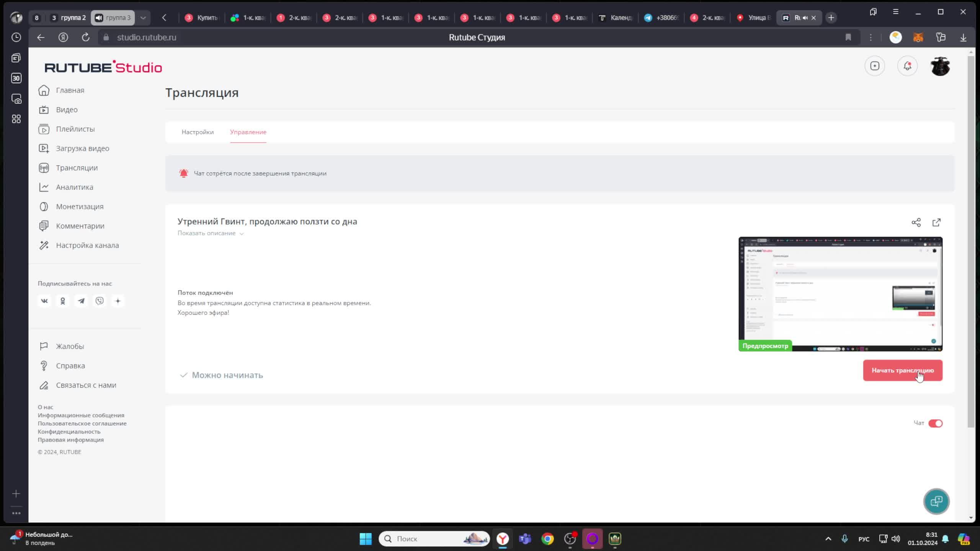The height and width of the screenshot is (551, 980).
Task: Show hidden tray icons chevron
Action: click(828, 539)
